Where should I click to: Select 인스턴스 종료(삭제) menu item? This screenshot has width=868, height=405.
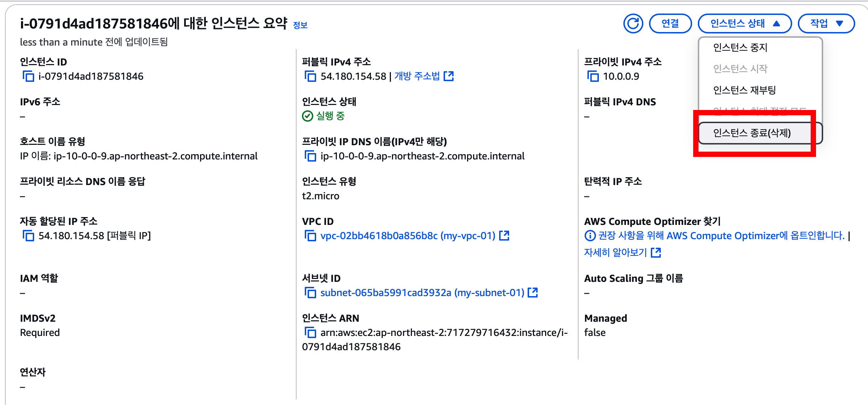click(x=752, y=133)
